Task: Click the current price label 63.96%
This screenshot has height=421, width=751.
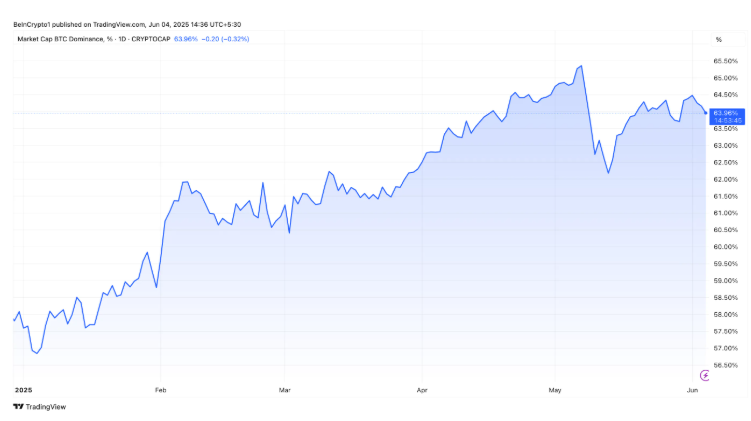Action: (x=727, y=116)
